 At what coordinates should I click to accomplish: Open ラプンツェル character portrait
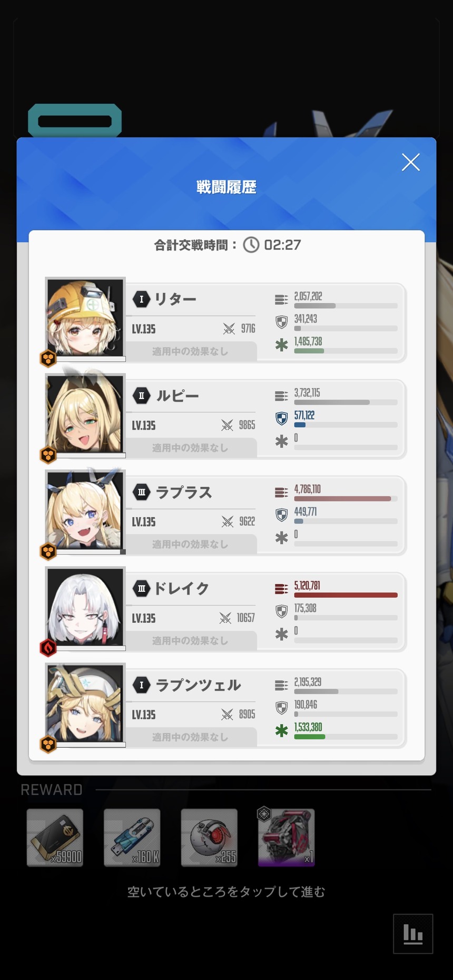[x=85, y=703]
